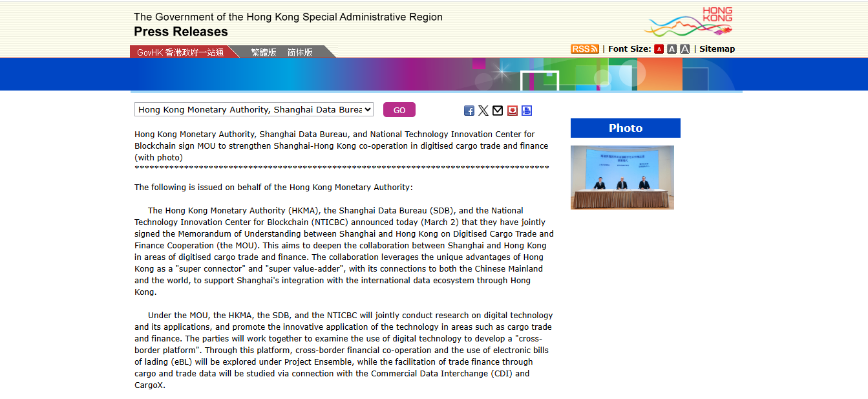Select the medium font size A
Image resolution: width=868 pixels, height=399 pixels.
coord(672,49)
